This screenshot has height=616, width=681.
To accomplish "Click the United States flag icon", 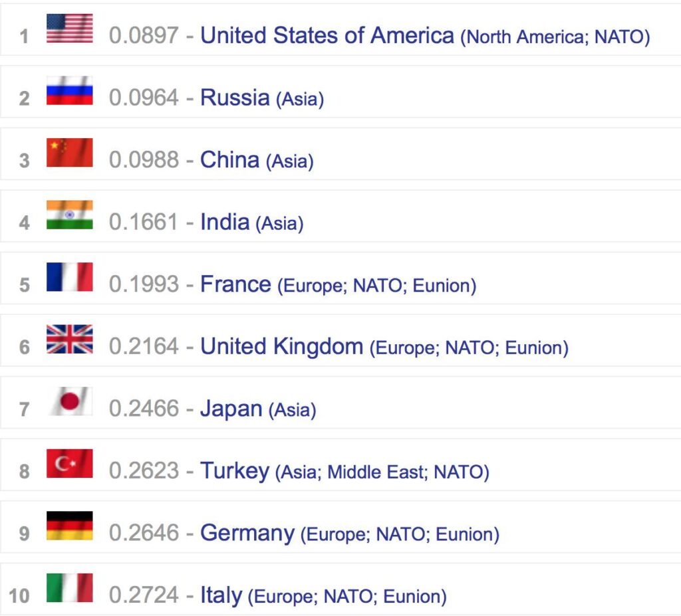I will click(69, 29).
